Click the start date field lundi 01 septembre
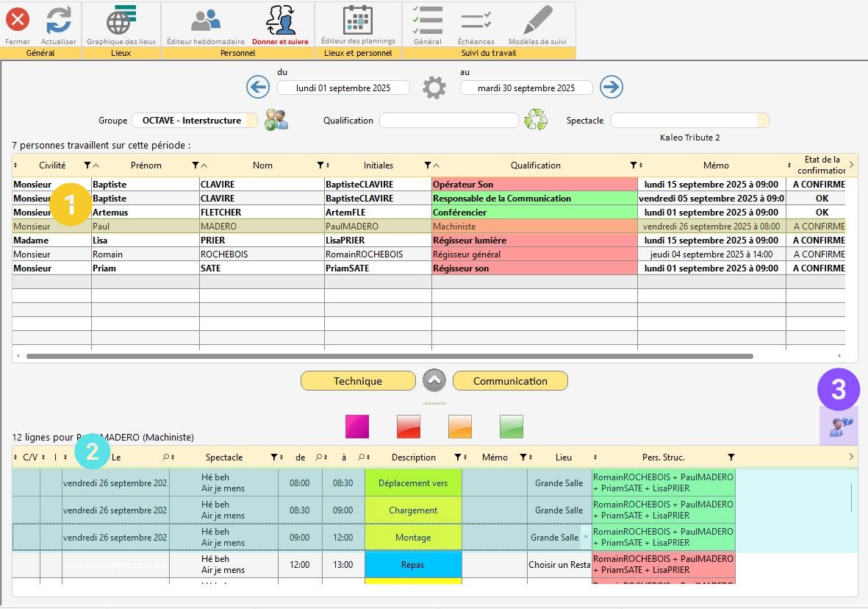 (343, 88)
